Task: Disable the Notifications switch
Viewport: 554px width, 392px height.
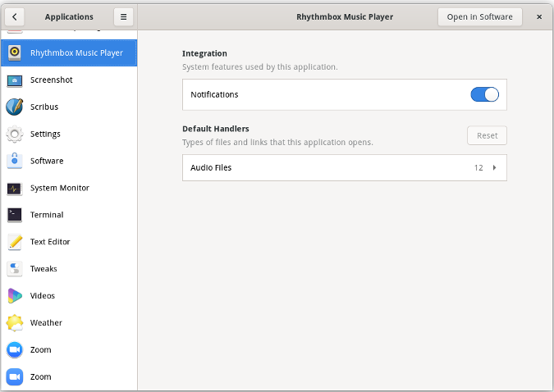Action: pos(484,94)
